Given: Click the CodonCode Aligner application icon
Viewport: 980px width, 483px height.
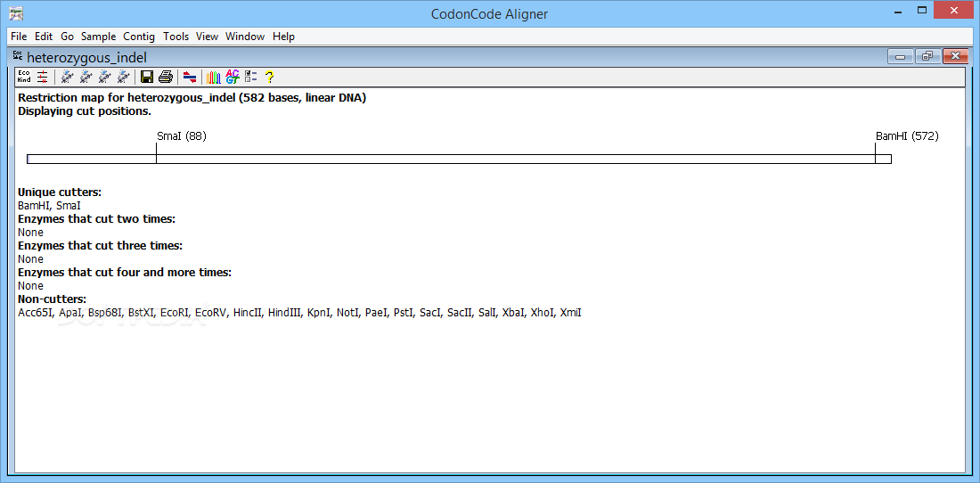Looking at the screenshot, I should tap(17, 12).
